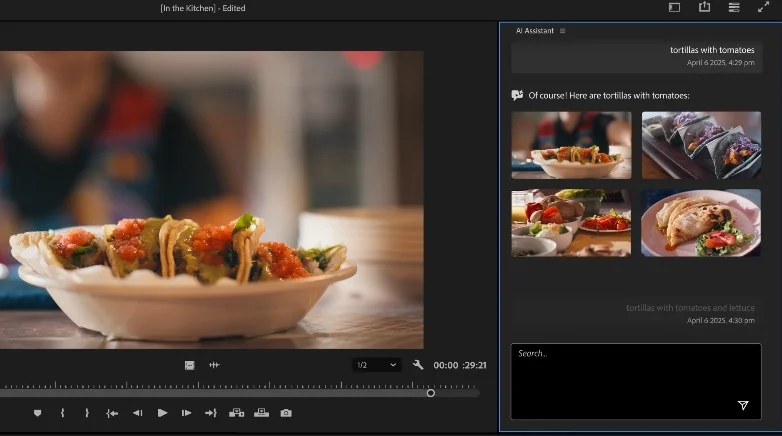Select the AI Assistant panel tab
Screen dimensions: 782x436
[x=533, y=31]
